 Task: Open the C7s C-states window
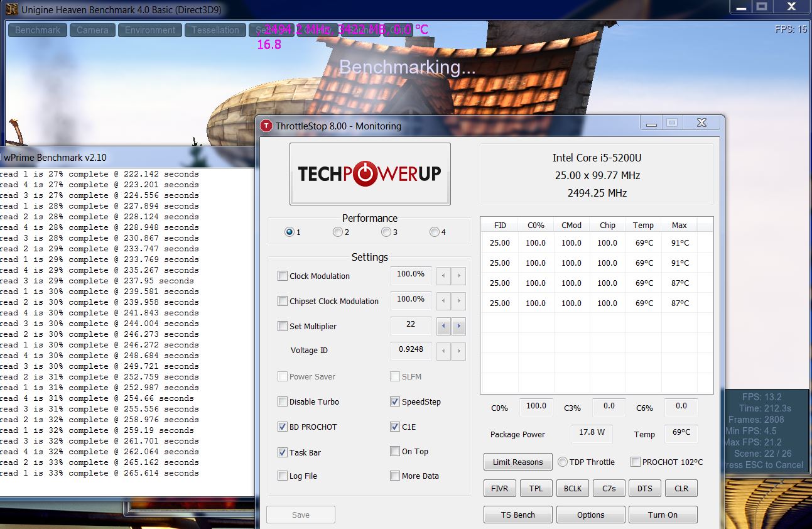click(x=609, y=488)
